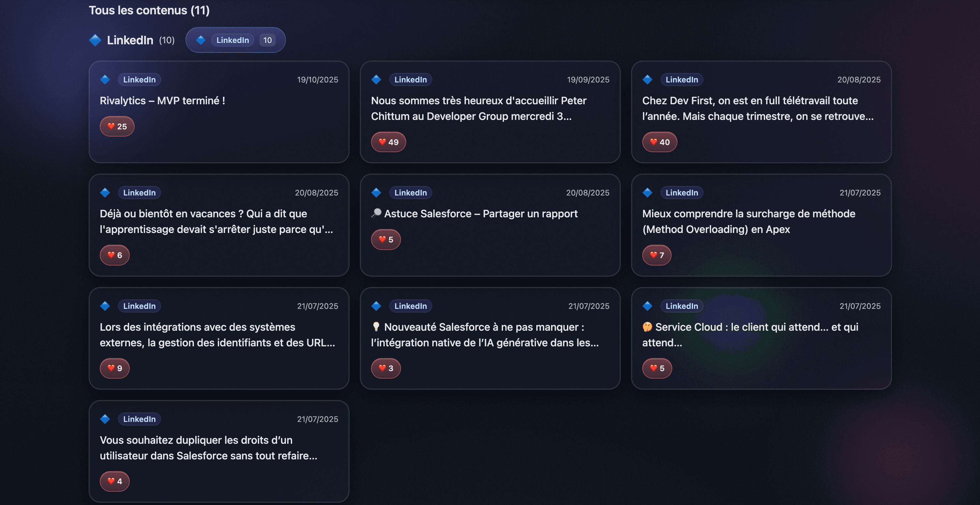Click the heart badge showing 40 likes

tap(660, 142)
